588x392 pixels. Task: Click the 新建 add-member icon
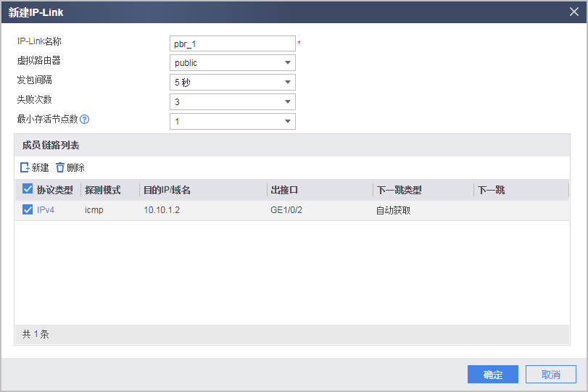tap(25, 167)
